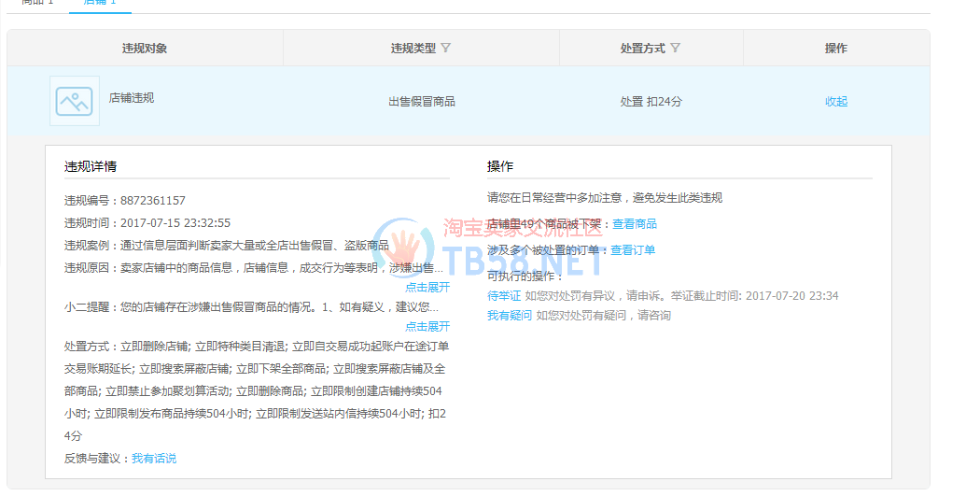Click the 处置 扣24分 cell
Screen dimensions: 980x496
coord(651,102)
